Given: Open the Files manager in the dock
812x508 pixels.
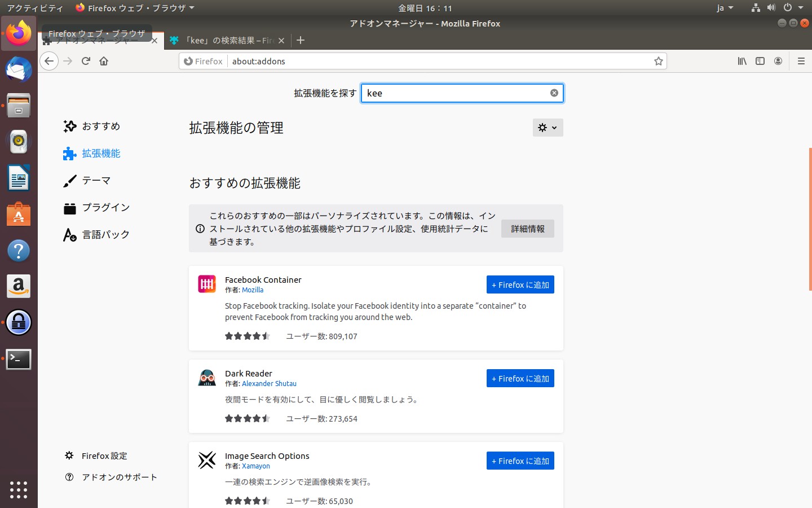Looking at the screenshot, I should [x=19, y=106].
